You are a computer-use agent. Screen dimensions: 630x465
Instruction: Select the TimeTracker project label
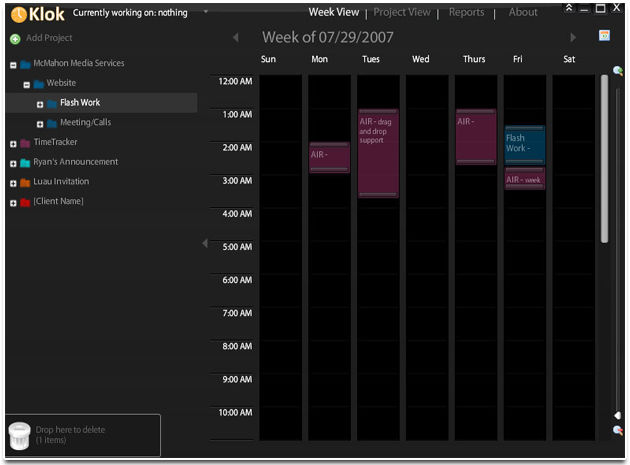tap(55, 142)
